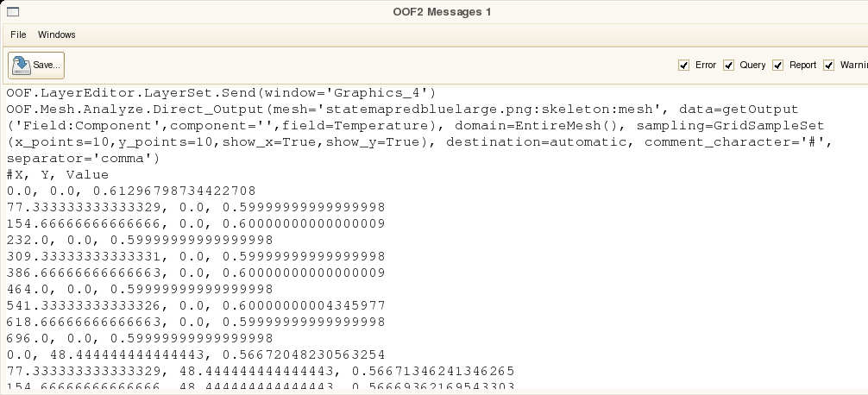Click the OOF.Mesh.Analyze.Direct_Output command line
This screenshot has width=868, height=395.
(402, 109)
